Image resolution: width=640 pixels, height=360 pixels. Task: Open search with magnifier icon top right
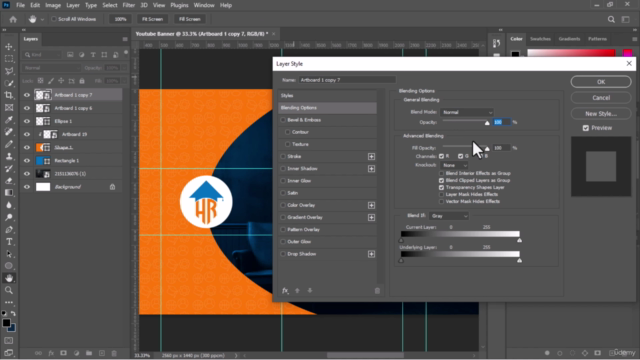click(611, 19)
